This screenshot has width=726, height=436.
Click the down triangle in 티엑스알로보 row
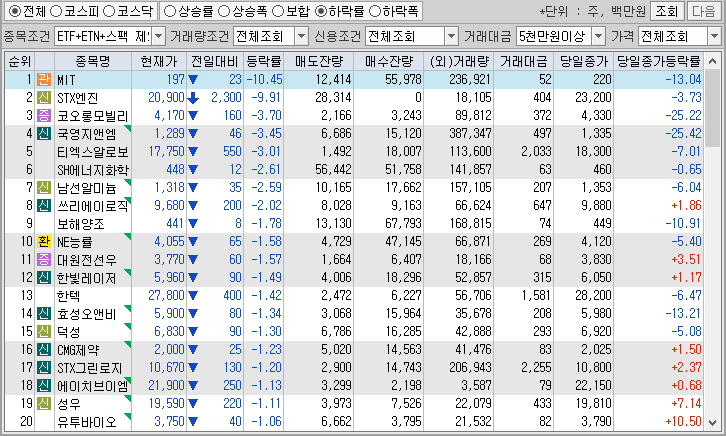point(193,152)
